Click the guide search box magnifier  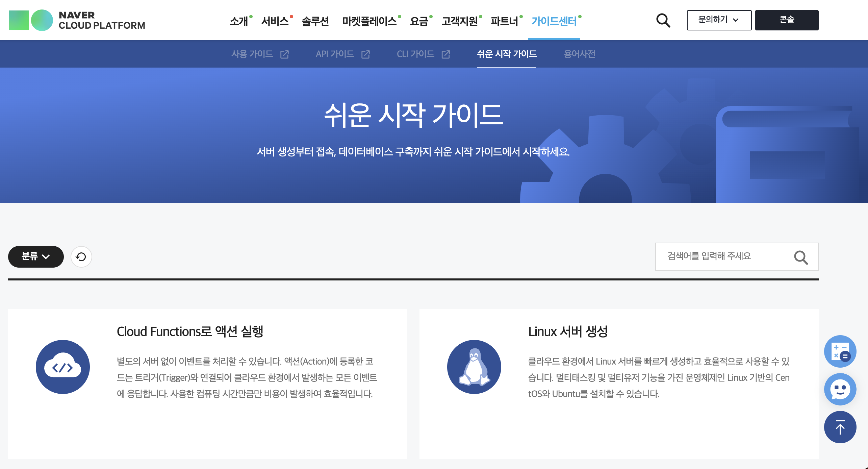[801, 257]
